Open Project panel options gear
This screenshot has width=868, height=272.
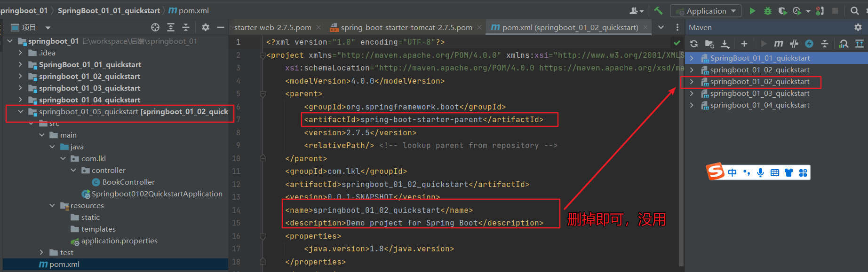coord(206,27)
